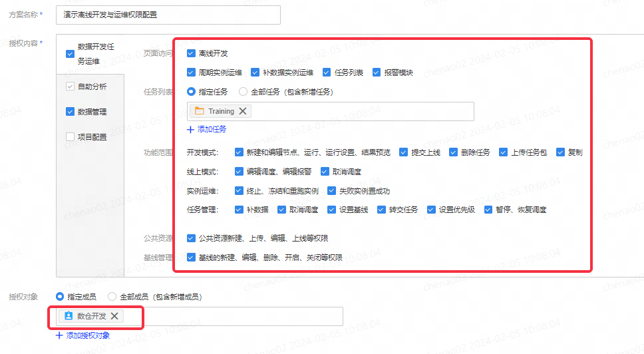Toggle 取消调度 checkbox in 线上模式 row
Screen dimensions: 644x354
click(325, 172)
